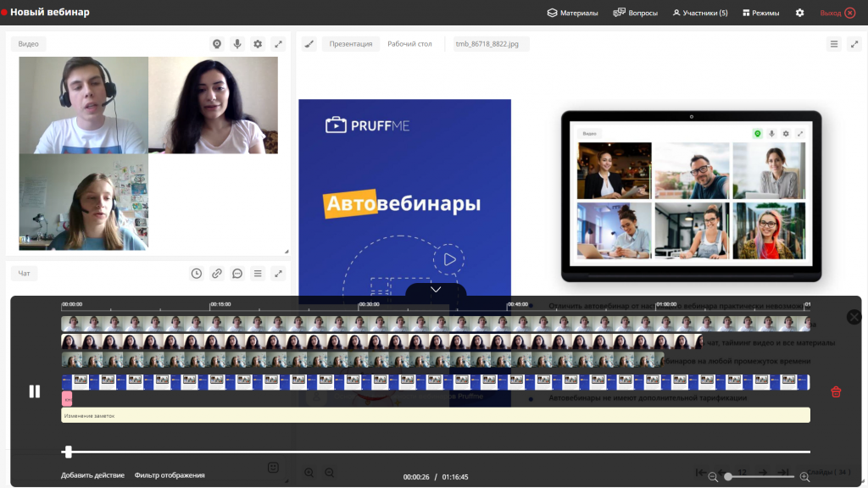Click the clock icon above the chat

click(197, 273)
